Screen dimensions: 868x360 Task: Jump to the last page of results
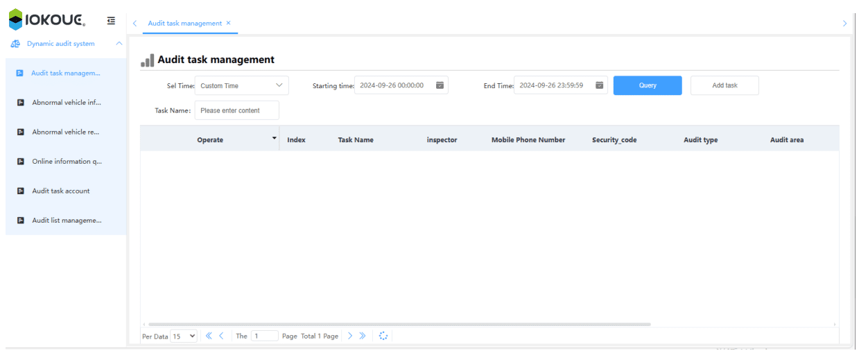point(363,336)
